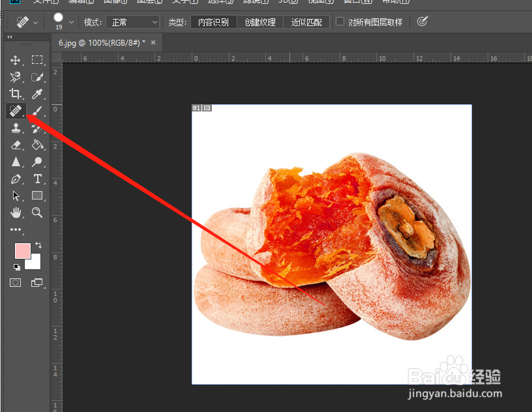The height and width of the screenshot is (412, 532).
Task: Select 近似匹配 type option
Action: point(306,22)
